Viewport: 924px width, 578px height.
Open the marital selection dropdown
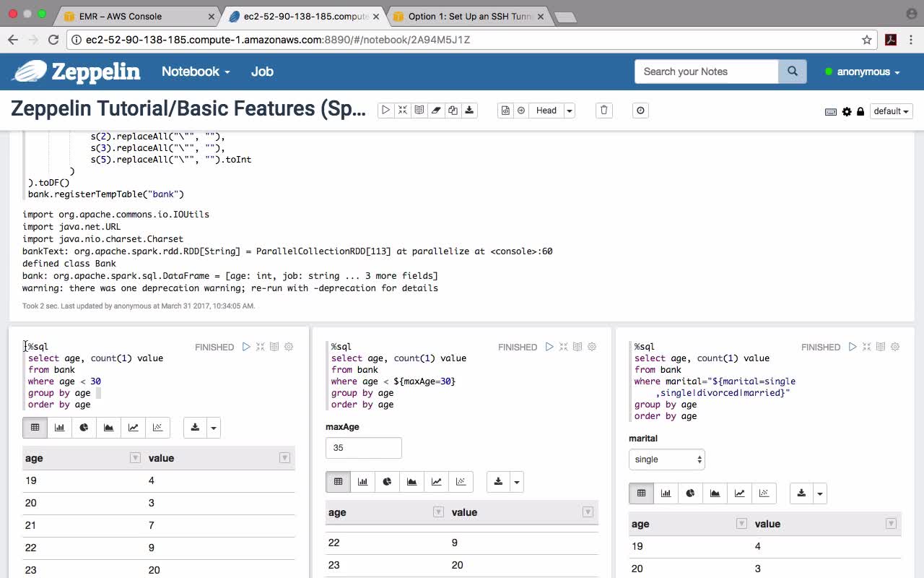point(666,460)
